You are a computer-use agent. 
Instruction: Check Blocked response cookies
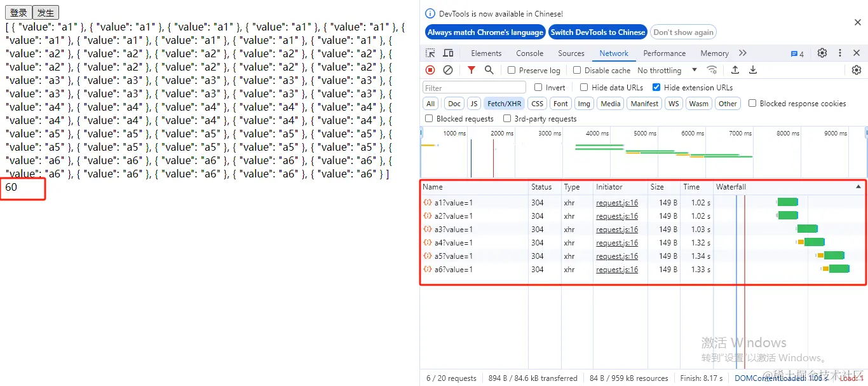point(752,103)
